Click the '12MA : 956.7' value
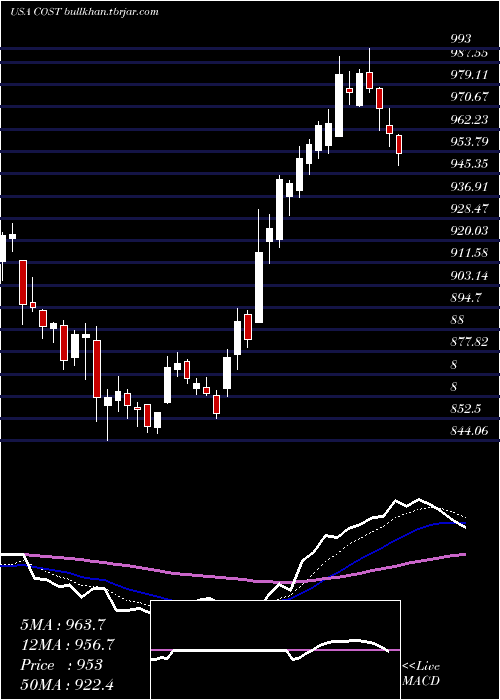Screen dimensions: 500x700 pyautogui.click(x=67, y=645)
